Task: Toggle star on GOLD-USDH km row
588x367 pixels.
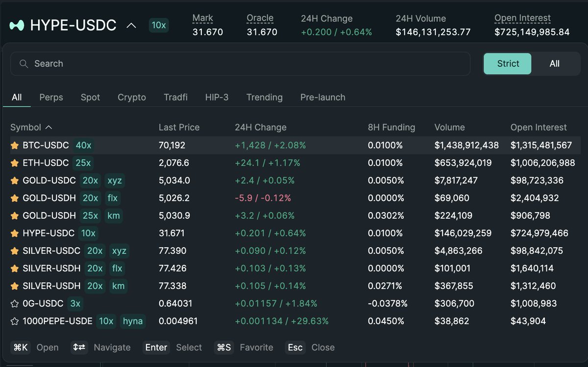Action: [x=15, y=215]
